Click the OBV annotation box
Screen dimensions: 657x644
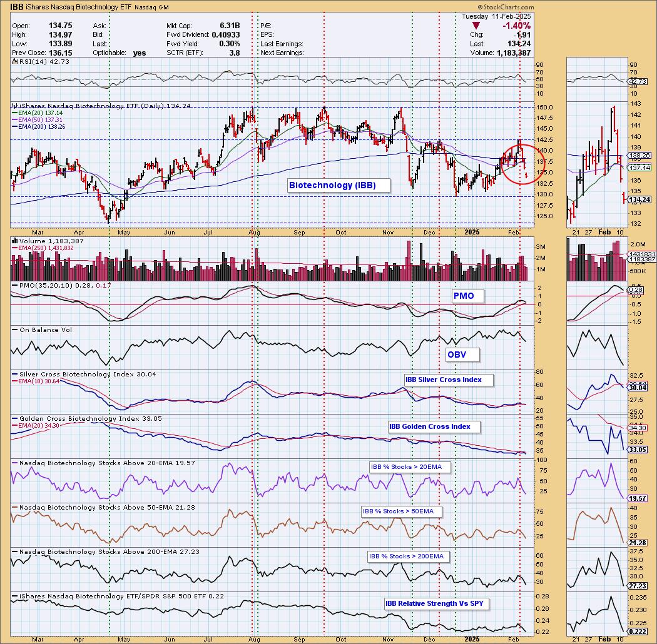(462, 355)
